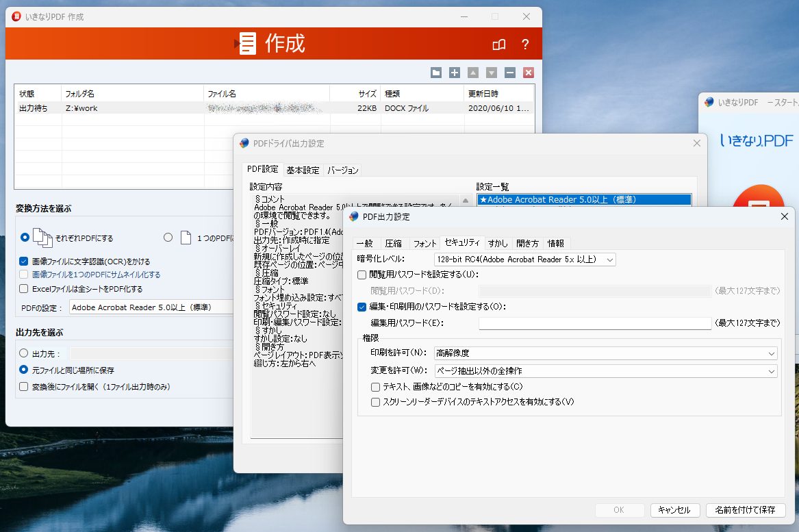The width and height of the screenshot is (799, 532).
Task: Select それぞれPDFにする radio option
Action: (x=25, y=237)
